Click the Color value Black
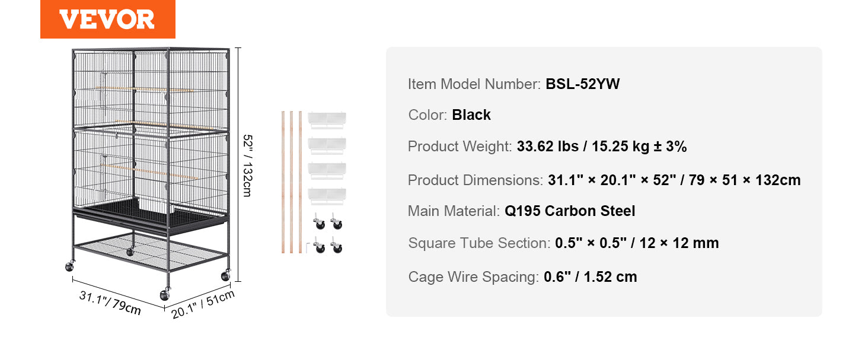 click(x=471, y=115)
